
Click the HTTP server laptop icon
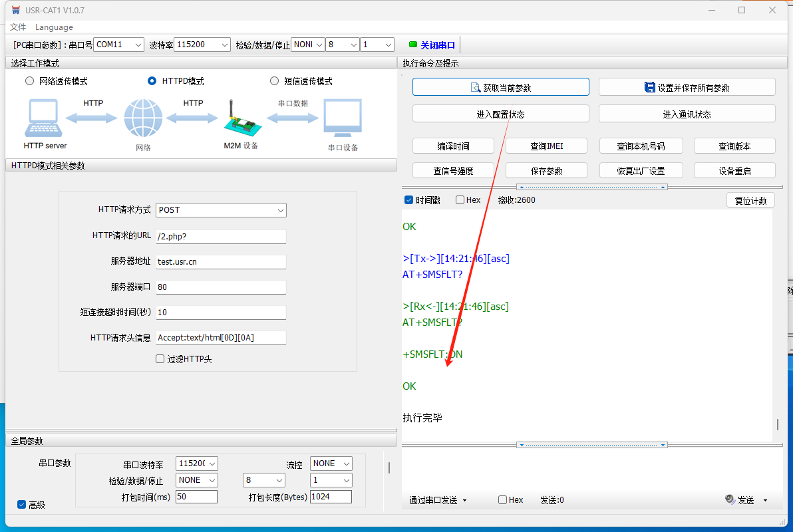45,118
